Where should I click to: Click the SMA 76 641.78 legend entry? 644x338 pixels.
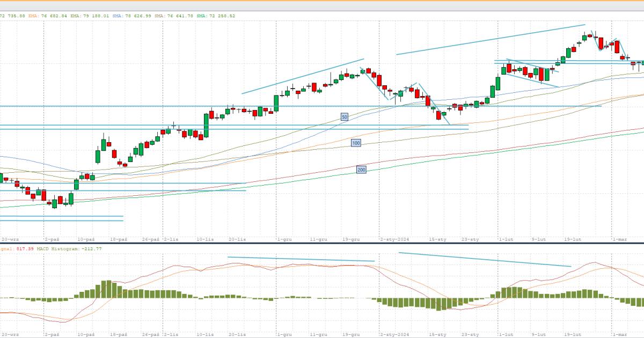coord(174,16)
